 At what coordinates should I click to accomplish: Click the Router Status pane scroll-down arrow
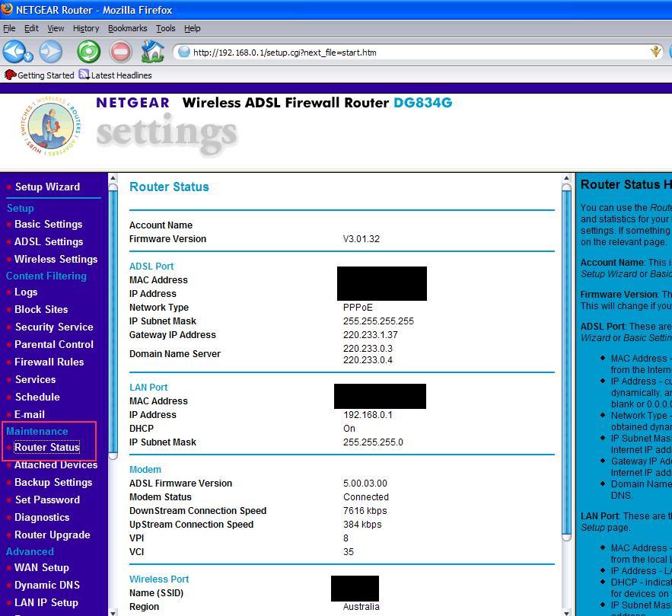pos(566,612)
